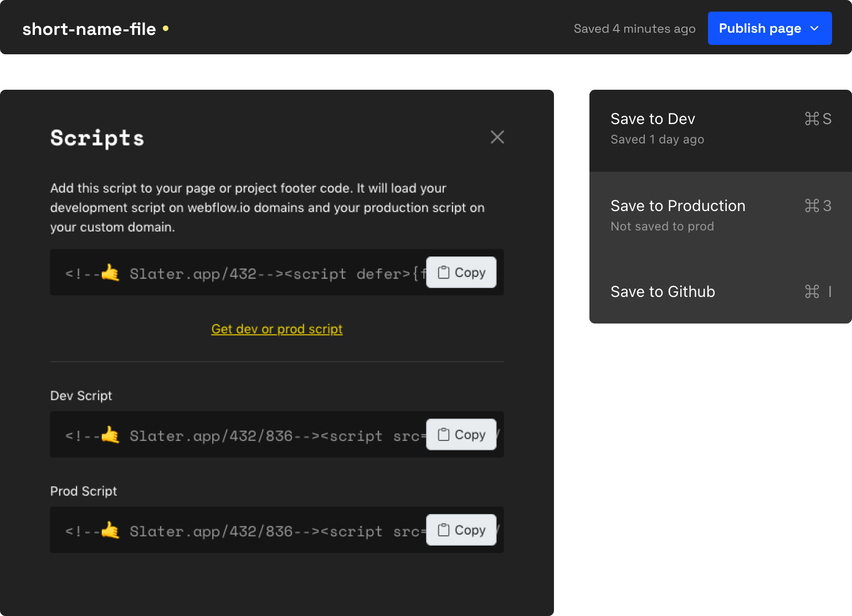
Task: Select the Dev Script code field
Action: tap(277, 434)
